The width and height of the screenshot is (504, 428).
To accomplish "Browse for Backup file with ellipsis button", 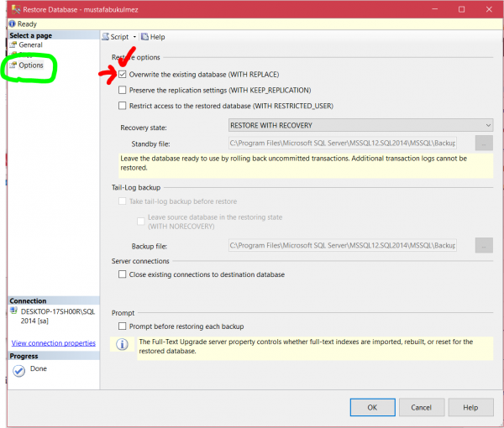I will click(x=484, y=245).
